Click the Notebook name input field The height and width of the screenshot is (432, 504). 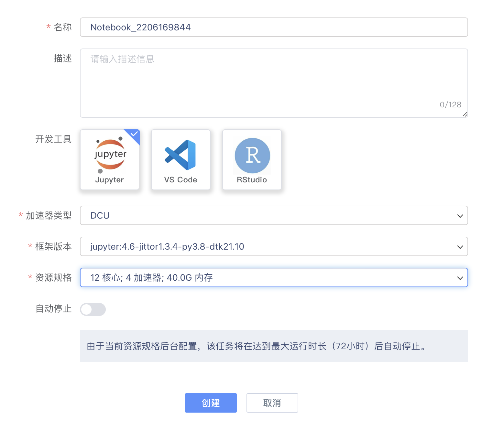[x=274, y=27]
